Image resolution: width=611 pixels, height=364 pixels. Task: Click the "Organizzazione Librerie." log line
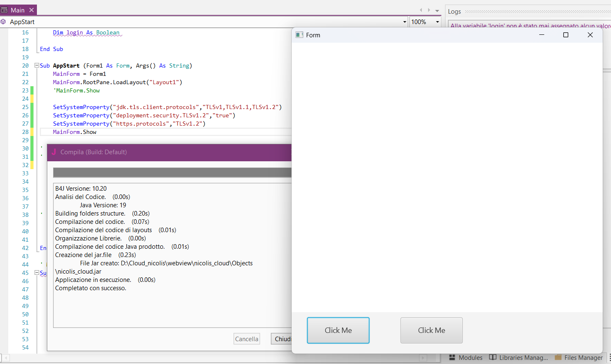101,238
